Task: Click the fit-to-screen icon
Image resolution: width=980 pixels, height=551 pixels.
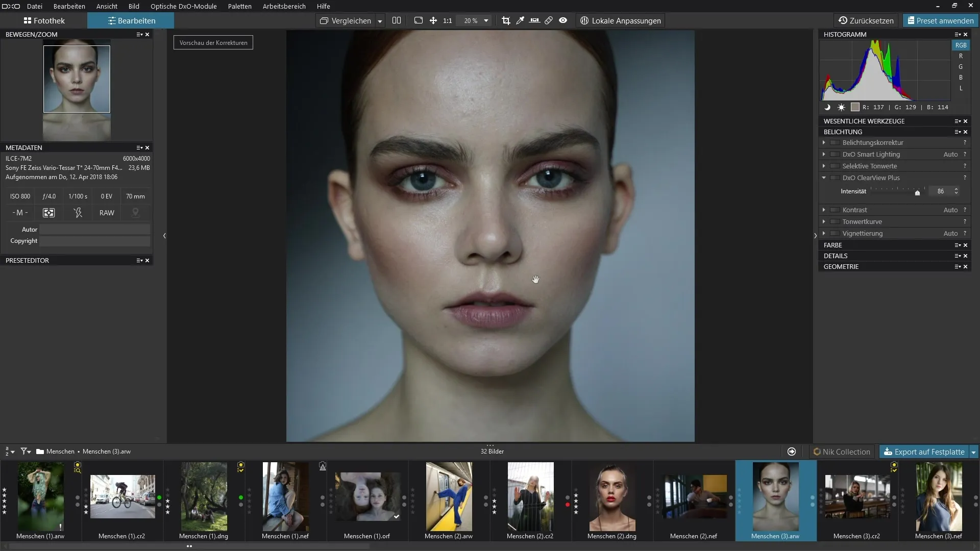Action: [x=419, y=20]
